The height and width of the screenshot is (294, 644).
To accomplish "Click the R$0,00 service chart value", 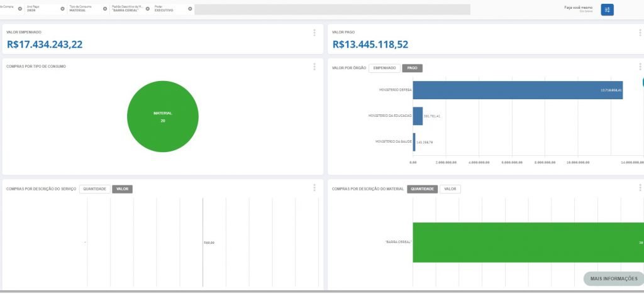I will (209, 242).
